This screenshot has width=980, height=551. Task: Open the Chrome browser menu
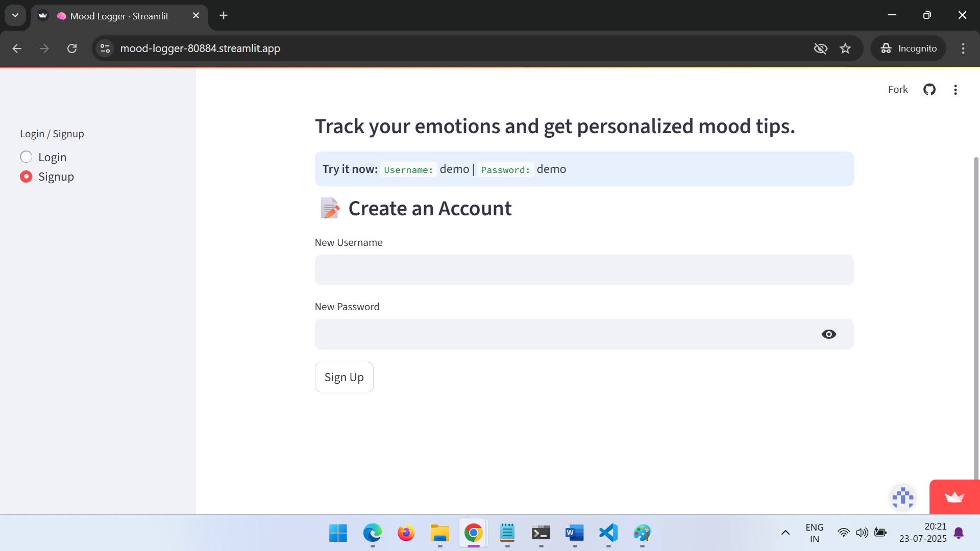point(963,48)
